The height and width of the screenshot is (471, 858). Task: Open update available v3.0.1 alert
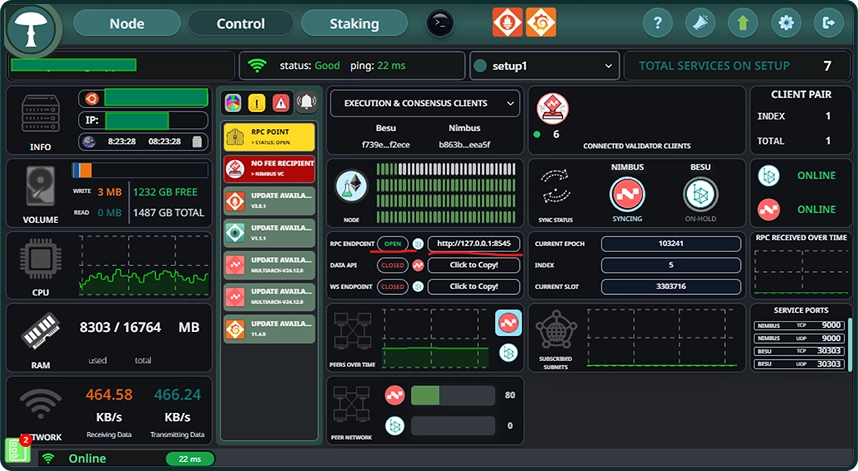pyautogui.click(x=269, y=201)
